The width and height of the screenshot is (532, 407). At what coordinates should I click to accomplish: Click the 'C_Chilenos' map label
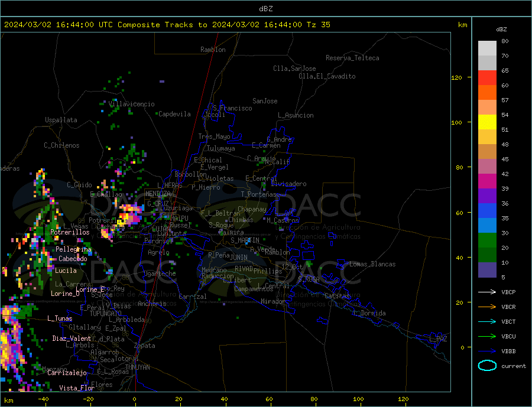[x=61, y=145]
